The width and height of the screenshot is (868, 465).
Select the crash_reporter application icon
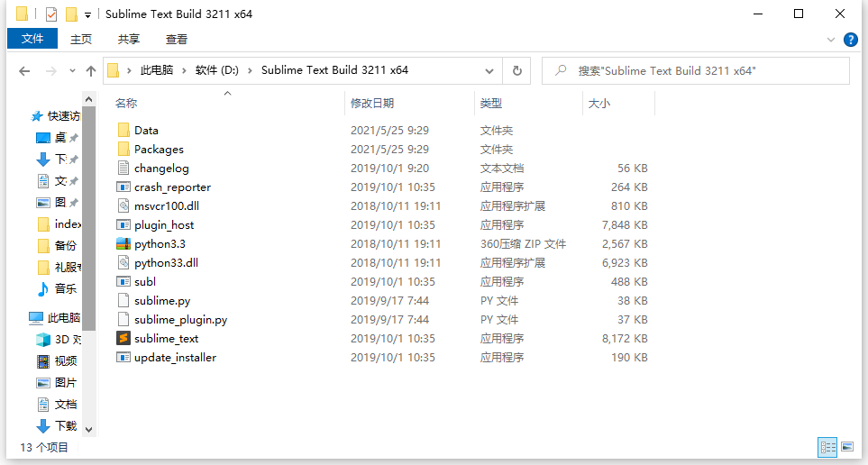click(x=123, y=187)
